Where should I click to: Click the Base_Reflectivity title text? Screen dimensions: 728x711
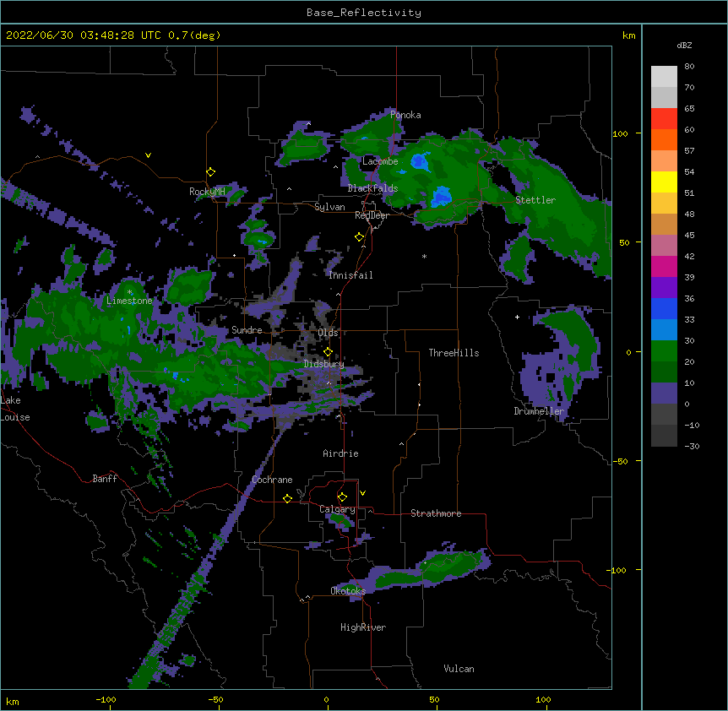click(364, 13)
